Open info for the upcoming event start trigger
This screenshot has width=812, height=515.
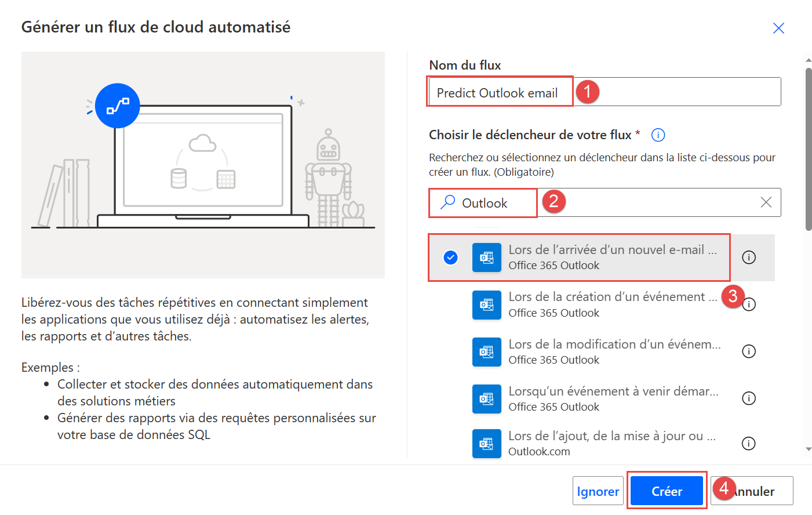point(749,398)
